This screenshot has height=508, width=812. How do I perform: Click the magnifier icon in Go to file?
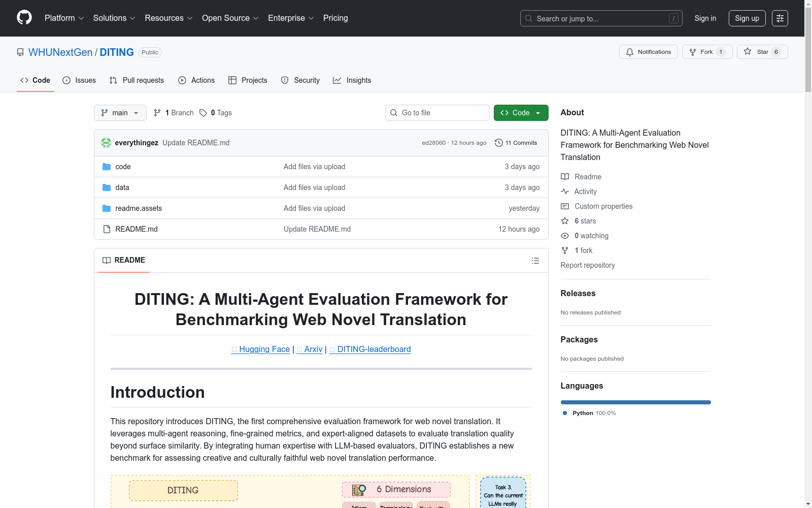[394, 113]
